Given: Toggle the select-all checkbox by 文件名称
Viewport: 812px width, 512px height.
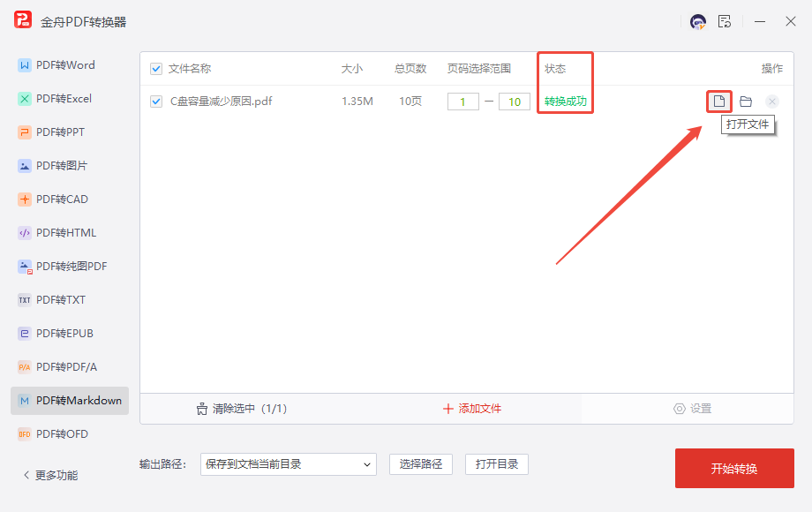Looking at the screenshot, I should (156, 69).
